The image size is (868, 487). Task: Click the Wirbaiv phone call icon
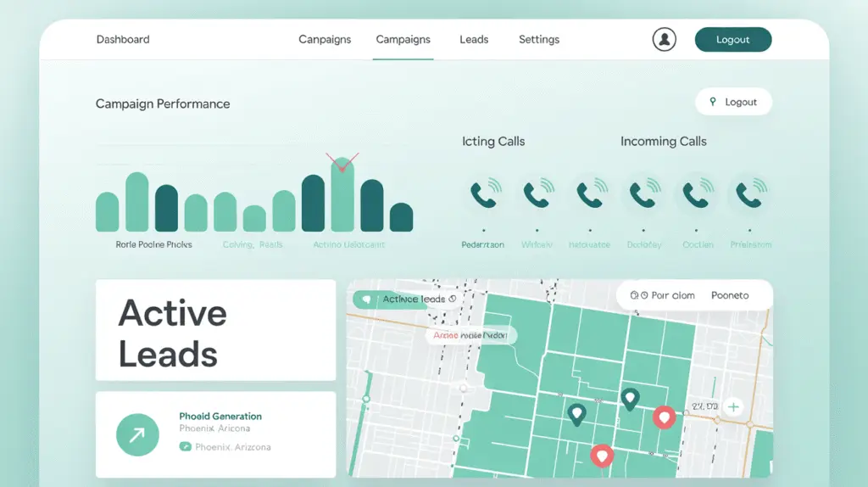point(537,194)
